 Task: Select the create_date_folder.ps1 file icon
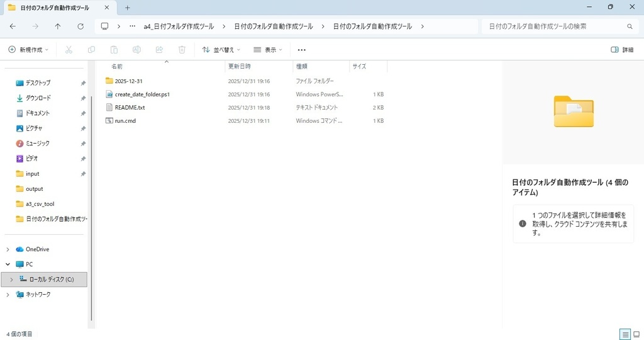[x=109, y=94]
